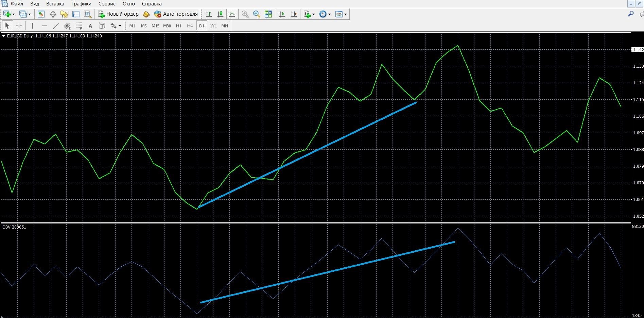
Task: Open the New Chart dropdown arrow
Action: tap(14, 14)
